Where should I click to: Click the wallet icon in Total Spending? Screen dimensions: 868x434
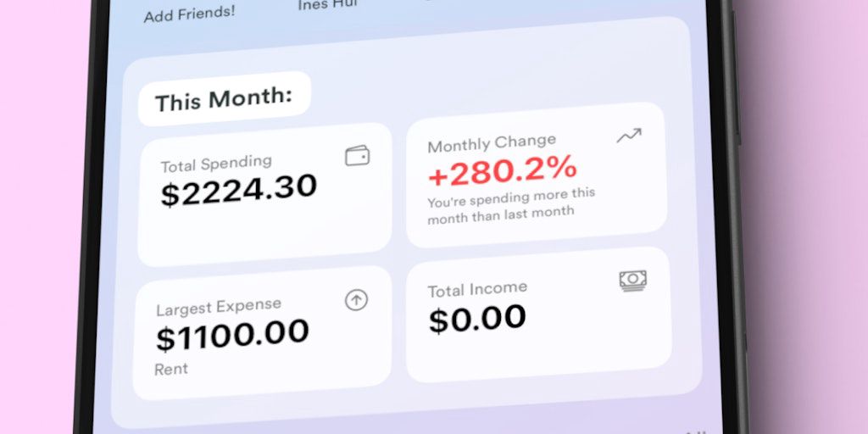tap(358, 156)
